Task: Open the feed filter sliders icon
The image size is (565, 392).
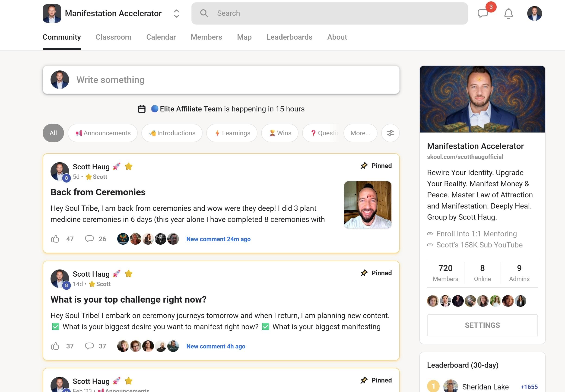Action: 390,133
